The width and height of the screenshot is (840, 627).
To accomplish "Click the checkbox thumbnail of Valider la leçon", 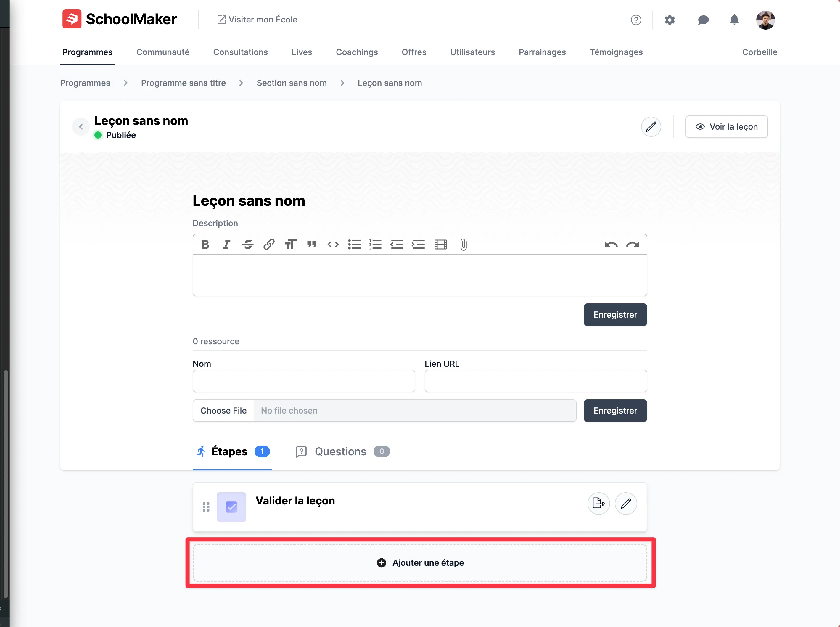I will (231, 507).
